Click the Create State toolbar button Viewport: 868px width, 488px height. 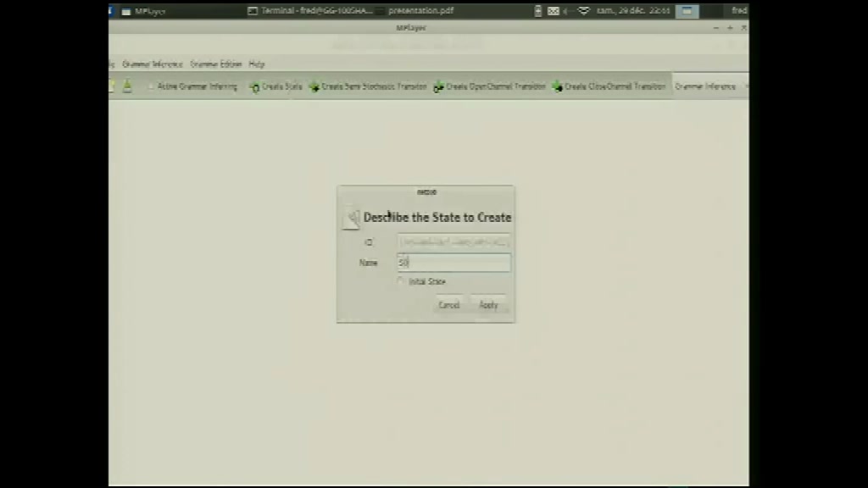pyautogui.click(x=275, y=87)
